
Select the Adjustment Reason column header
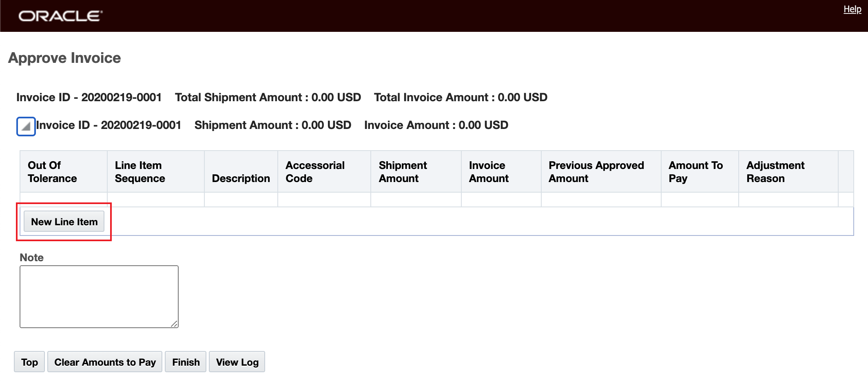775,172
